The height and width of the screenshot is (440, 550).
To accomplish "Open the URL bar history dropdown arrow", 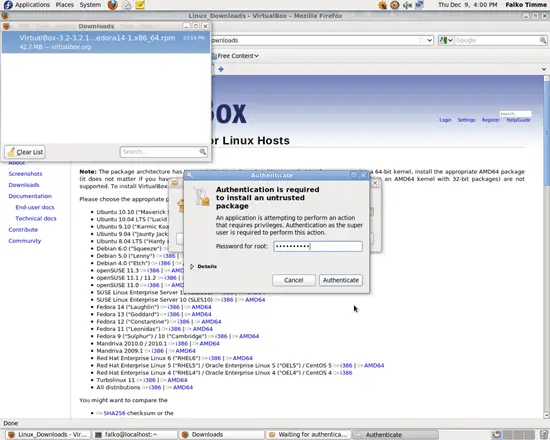I will (x=429, y=40).
